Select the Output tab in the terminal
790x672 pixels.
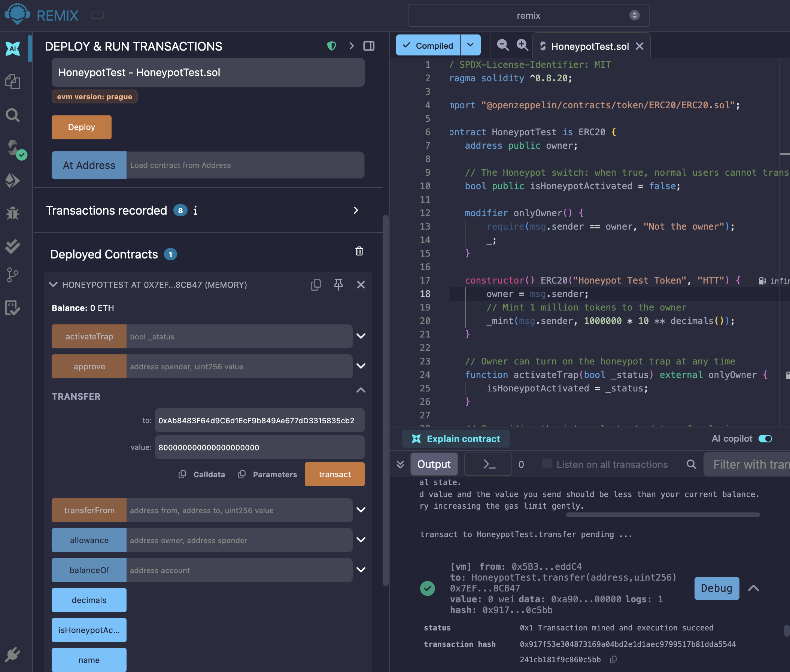[434, 464]
